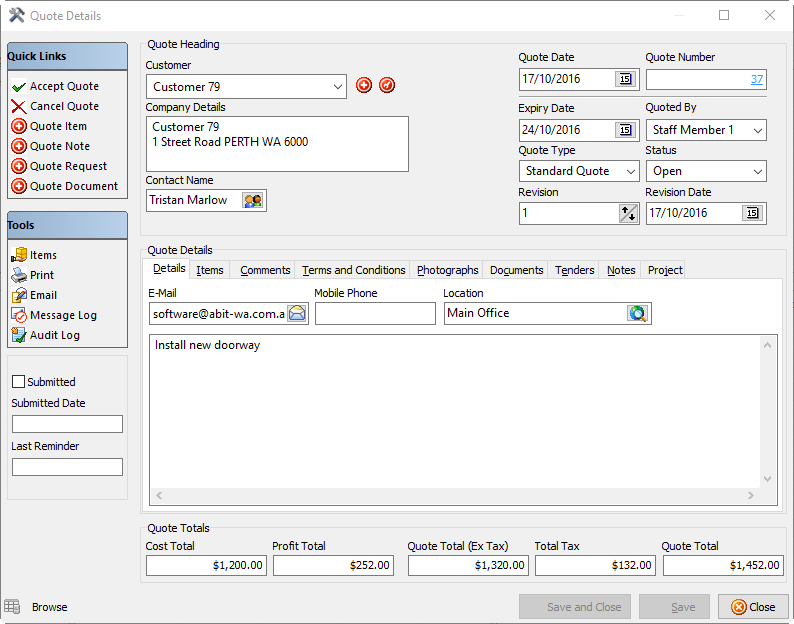Open the Expiry Date calendar picker
Viewport: 794px width, 624px height.
pos(625,130)
